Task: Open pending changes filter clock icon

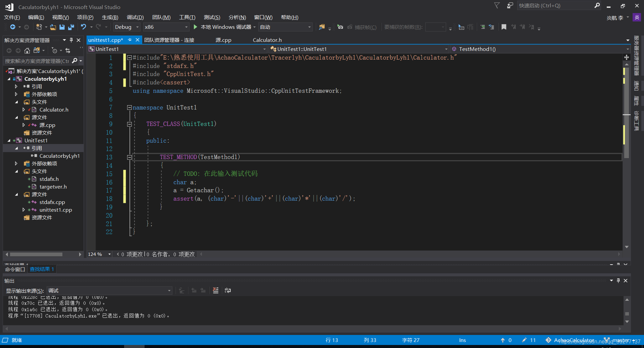Action: (x=54, y=50)
